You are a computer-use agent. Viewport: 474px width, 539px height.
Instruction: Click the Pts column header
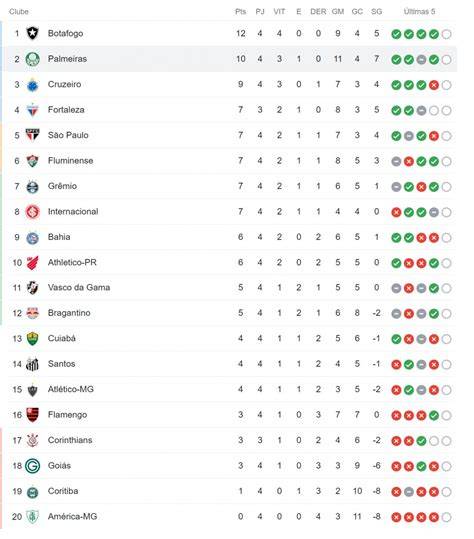pos(241,12)
